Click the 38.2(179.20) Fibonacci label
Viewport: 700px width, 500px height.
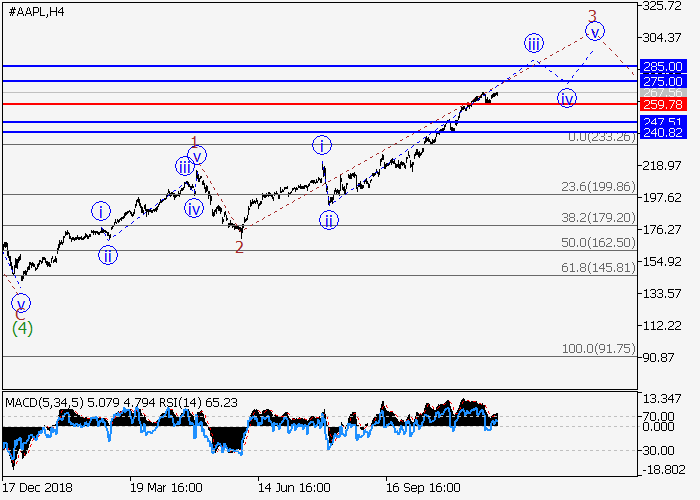pyautogui.click(x=598, y=217)
